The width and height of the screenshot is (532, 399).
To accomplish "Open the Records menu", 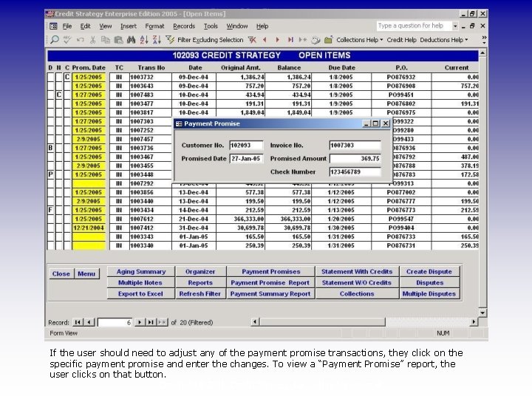I will click(x=184, y=26).
